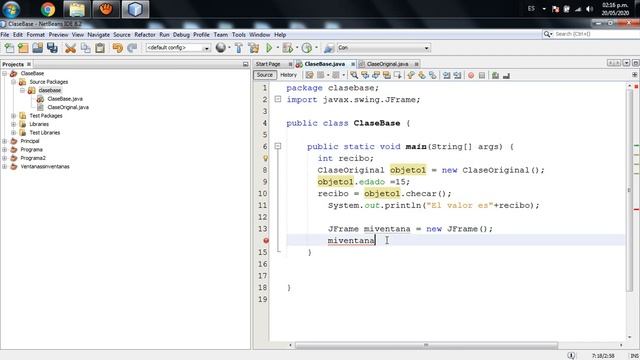Run project with green play icon
The width and height of the screenshot is (640, 360).
(269, 48)
